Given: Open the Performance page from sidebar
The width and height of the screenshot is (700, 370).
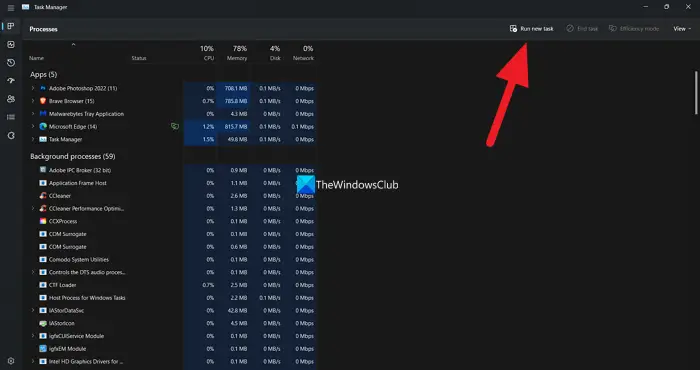Looking at the screenshot, I should coord(11,45).
